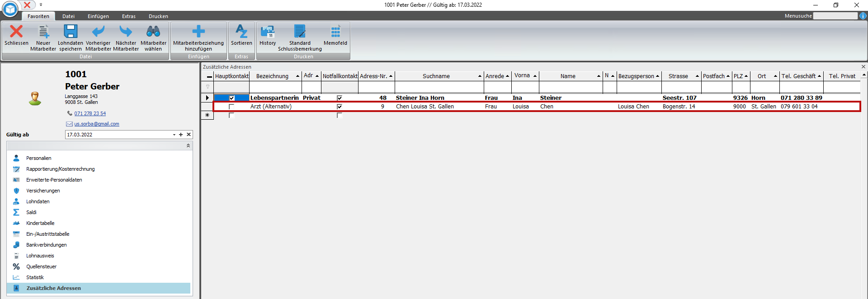
Task: Toggle Notfallkontakt checkbox for Chen Louisa row
Action: pyautogui.click(x=340, y=107)
